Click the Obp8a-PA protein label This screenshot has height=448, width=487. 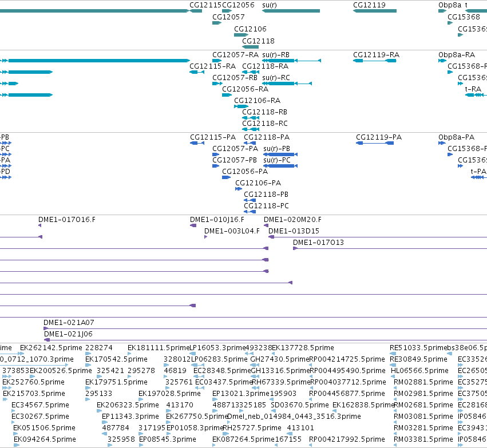tap(456, 137)
